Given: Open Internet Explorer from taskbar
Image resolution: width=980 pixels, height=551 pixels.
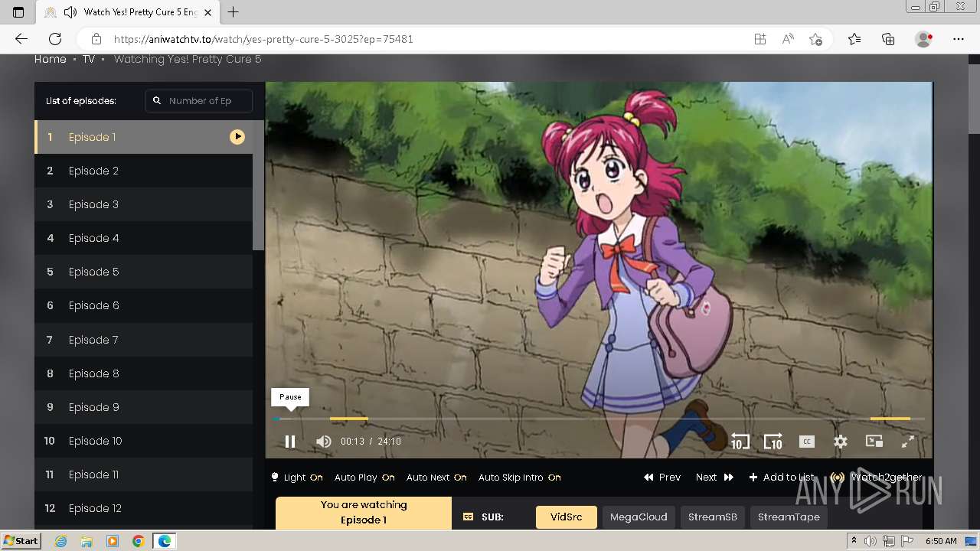Looking at the screenshot, I should pos(60,541).
